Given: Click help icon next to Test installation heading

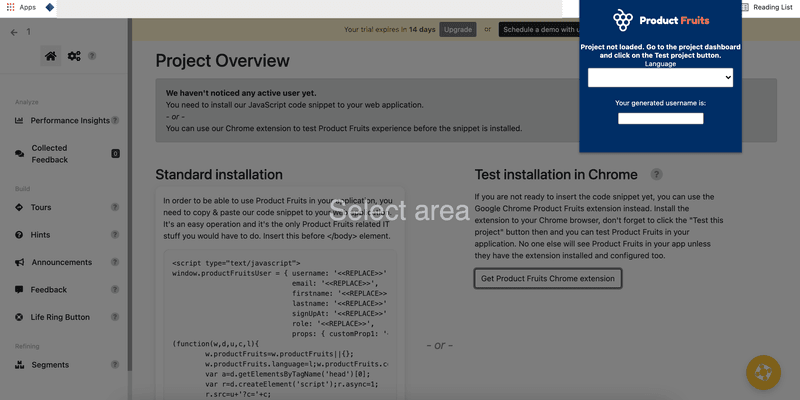Looking at the screenshot, I should [657, 174].
